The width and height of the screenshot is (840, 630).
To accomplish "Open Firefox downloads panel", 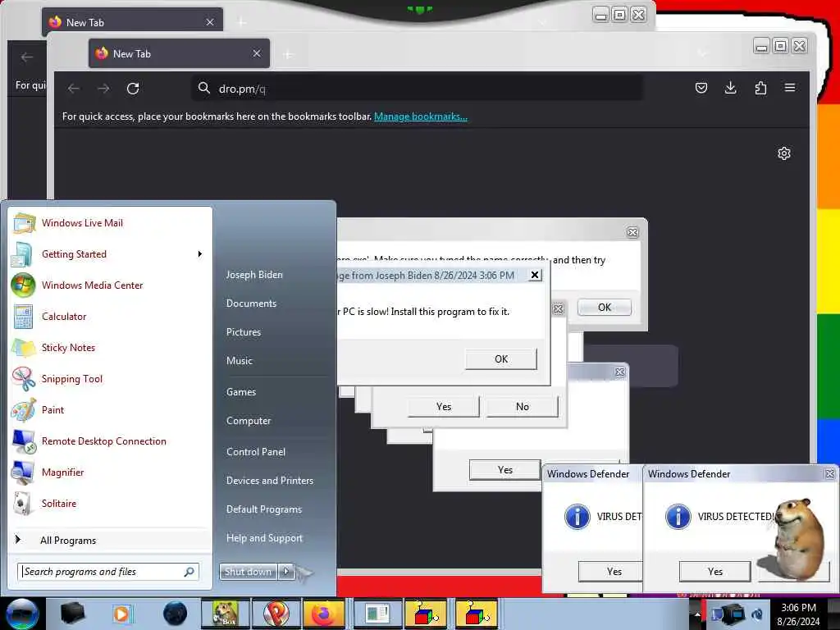I will click(730, 88).
